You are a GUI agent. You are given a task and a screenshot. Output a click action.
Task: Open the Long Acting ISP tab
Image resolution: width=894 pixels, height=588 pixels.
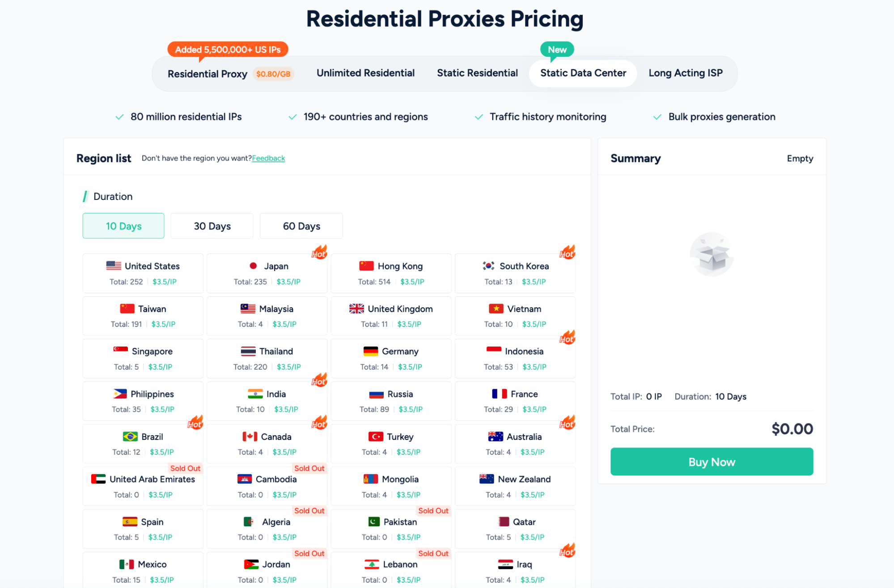pos(685,73)
